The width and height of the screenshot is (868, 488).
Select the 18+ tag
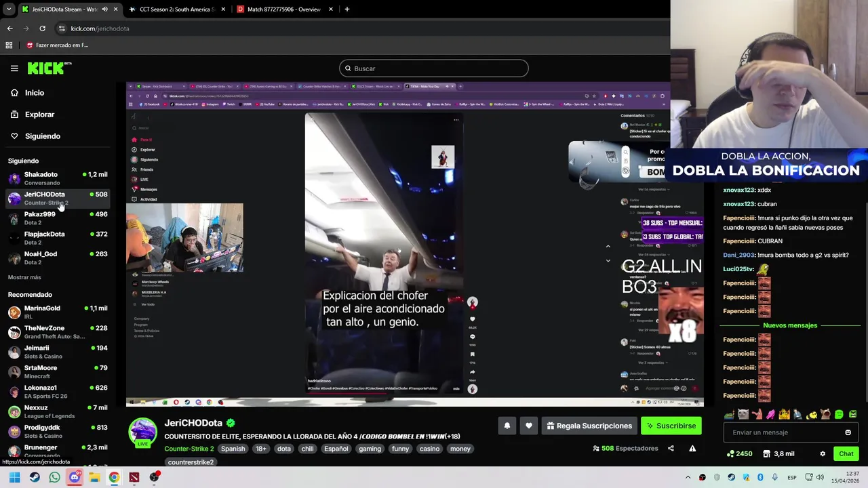[x=261, y=449]
